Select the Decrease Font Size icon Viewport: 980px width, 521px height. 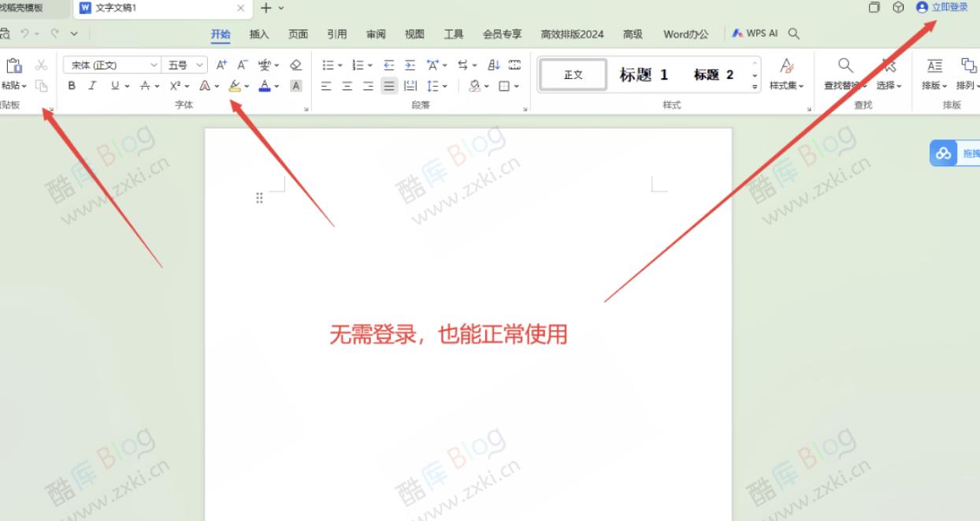[242, 64]
